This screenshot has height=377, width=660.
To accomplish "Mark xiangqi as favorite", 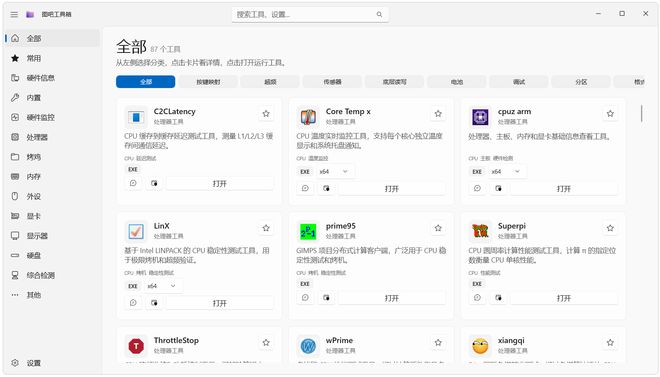I will 610,342.
